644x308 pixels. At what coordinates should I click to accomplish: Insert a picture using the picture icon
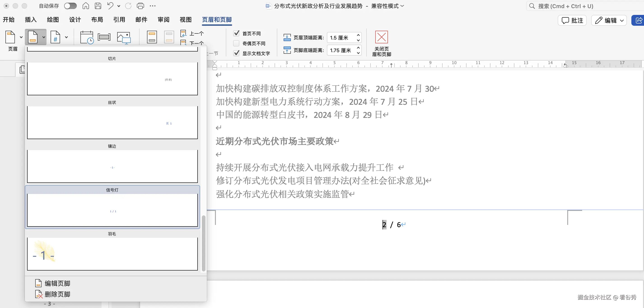(x=124, y=37)
